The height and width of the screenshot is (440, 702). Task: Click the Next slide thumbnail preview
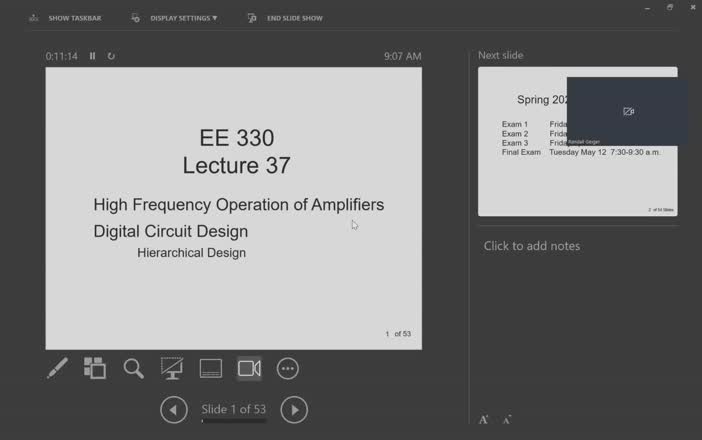click(x=578, y=141)
